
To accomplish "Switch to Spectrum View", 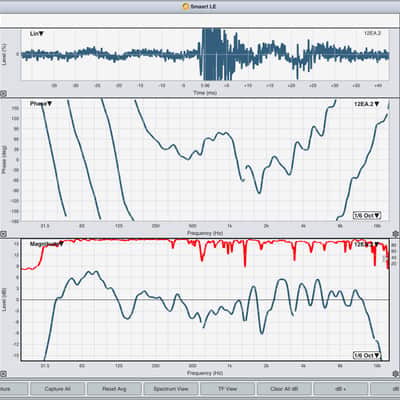I will (x=171, y=389).
